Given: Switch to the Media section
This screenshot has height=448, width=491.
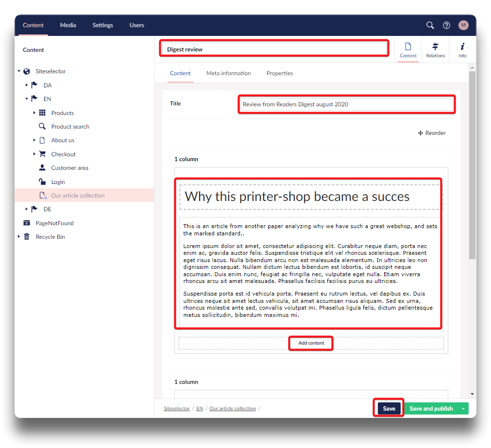Looking at the screenshot, I should point(68,25).
